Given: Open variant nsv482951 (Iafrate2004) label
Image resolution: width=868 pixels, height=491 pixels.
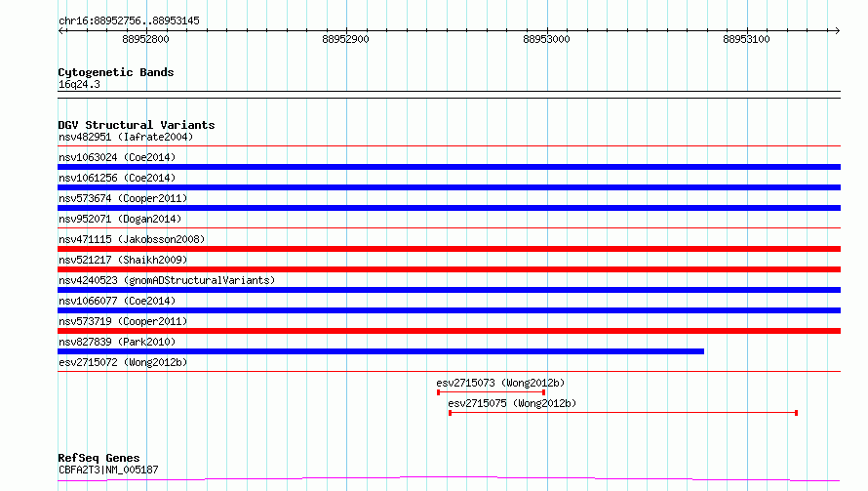Looking at the screenshot, I should pos(126,137).
